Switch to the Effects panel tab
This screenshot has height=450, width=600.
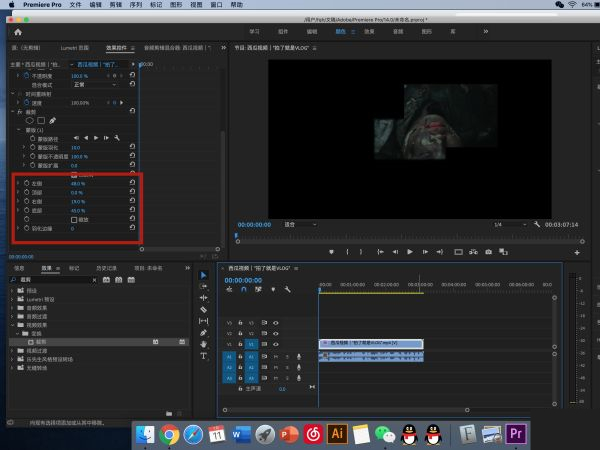point(47,268)
